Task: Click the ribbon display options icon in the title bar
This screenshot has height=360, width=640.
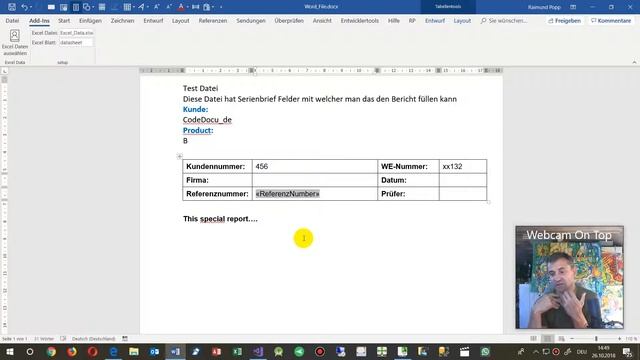Action: (x=573, y=7)
